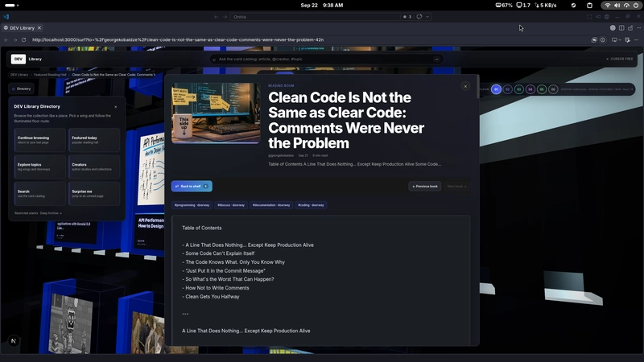Toggle the Directory button
Screen dimensions: 644x362
tap(22, 88)
